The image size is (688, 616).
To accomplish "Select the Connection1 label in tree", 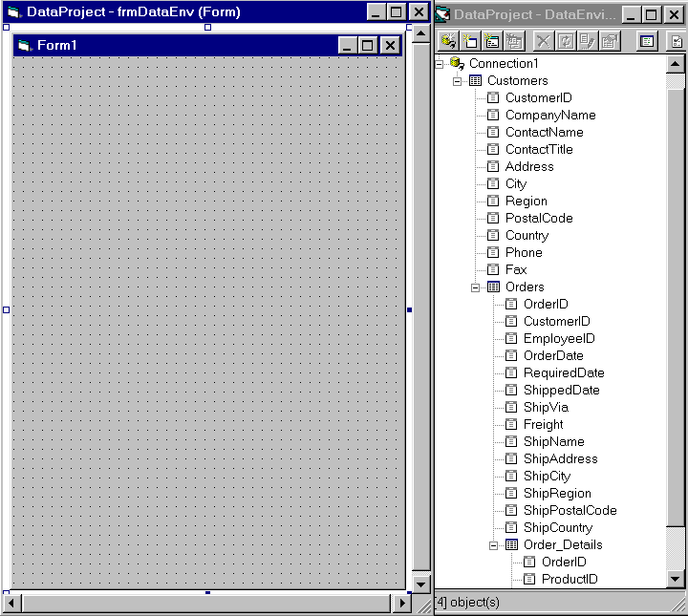I will point(504,64).
